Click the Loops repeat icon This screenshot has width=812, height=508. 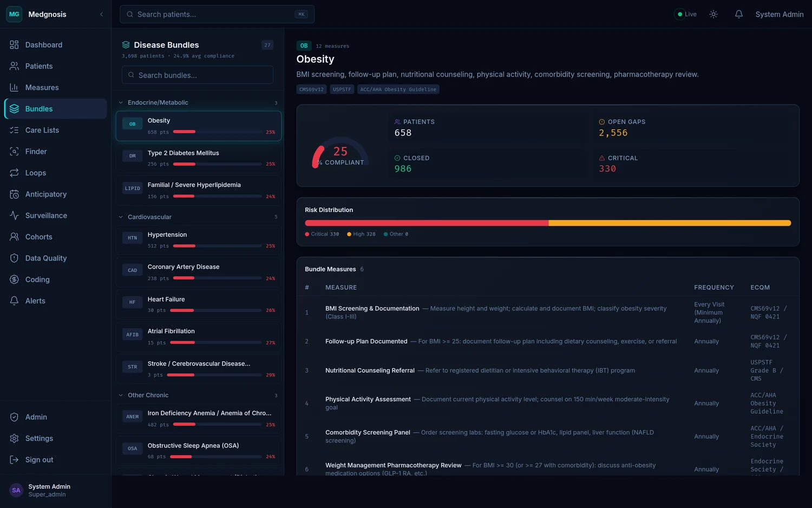(x=14, y=173)
